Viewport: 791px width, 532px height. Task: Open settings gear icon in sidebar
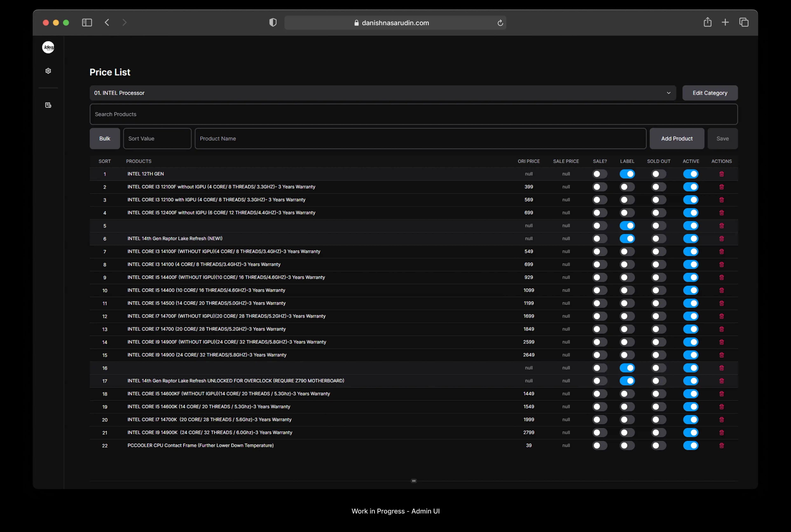[48, 71]
